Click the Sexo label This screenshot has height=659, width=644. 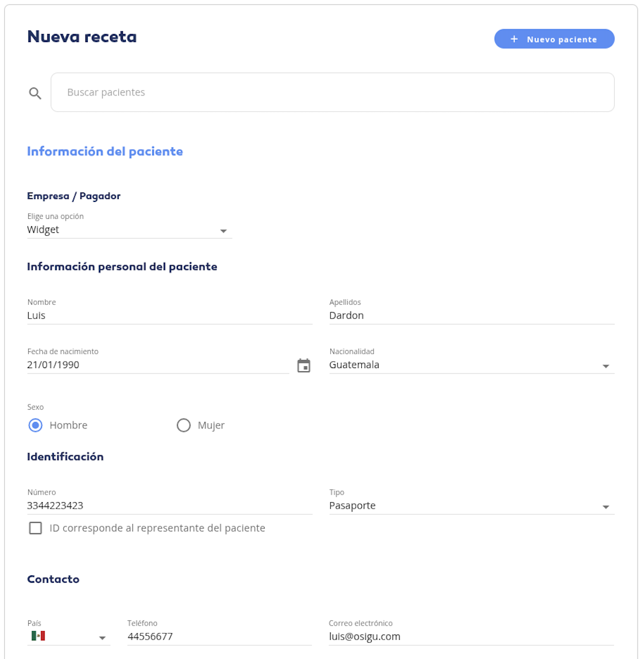point(35,407)
